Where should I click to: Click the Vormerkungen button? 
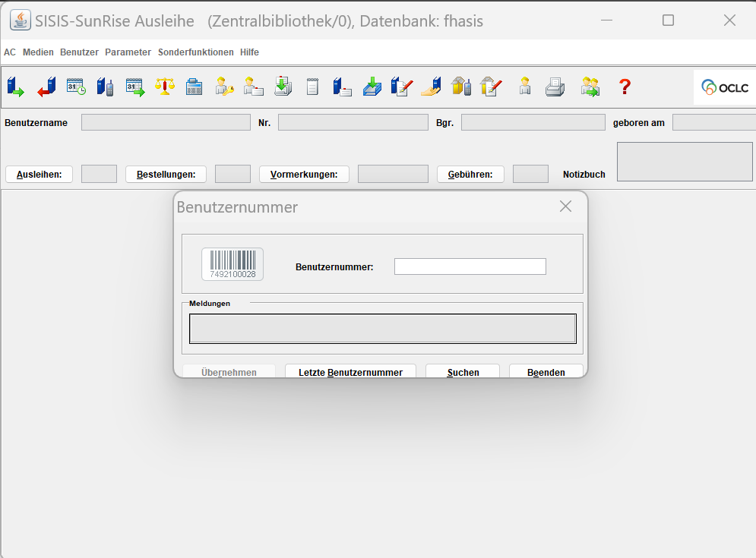(304, 174)
